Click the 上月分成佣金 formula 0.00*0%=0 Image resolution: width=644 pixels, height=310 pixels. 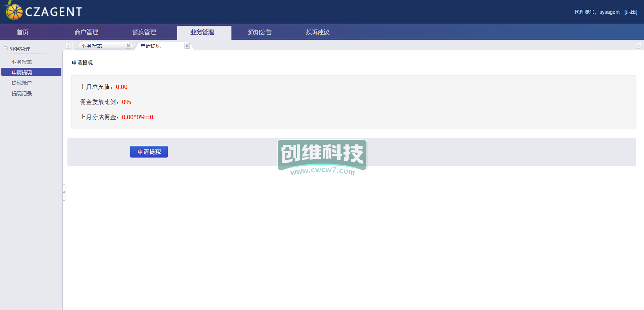click(x=138, y=117)
